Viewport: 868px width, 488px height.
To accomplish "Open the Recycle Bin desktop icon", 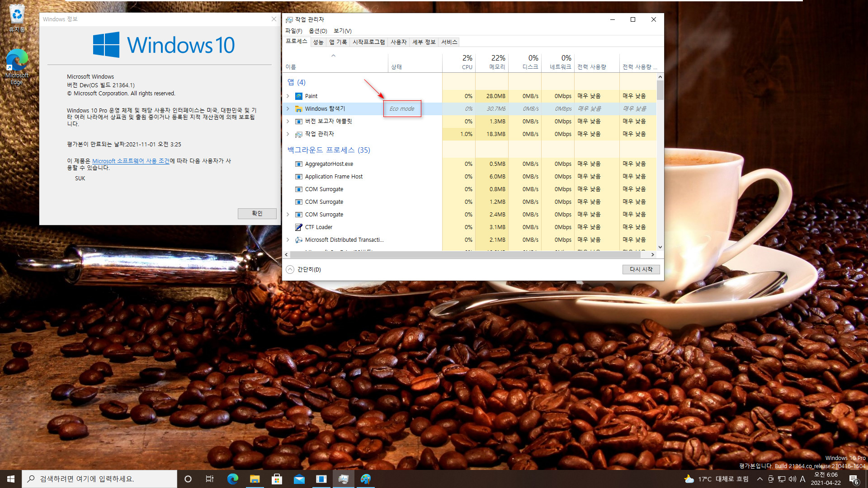I will coord(17,18).
